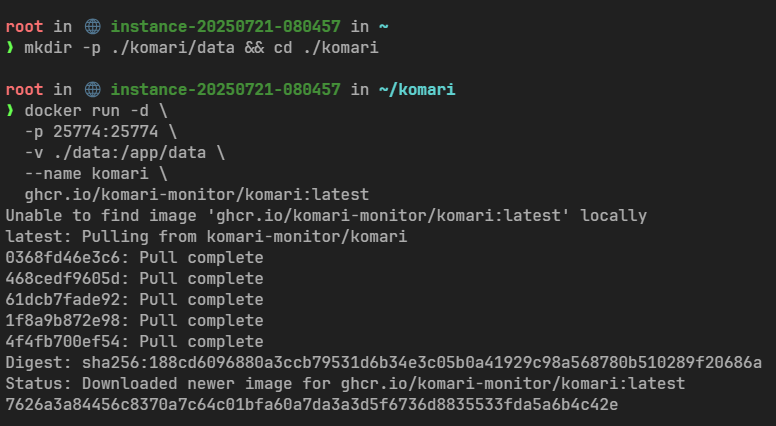Click the globe icon on the home-directory prompt
The width and height of the screenshot is (776, 426).
tap(93, 27)
